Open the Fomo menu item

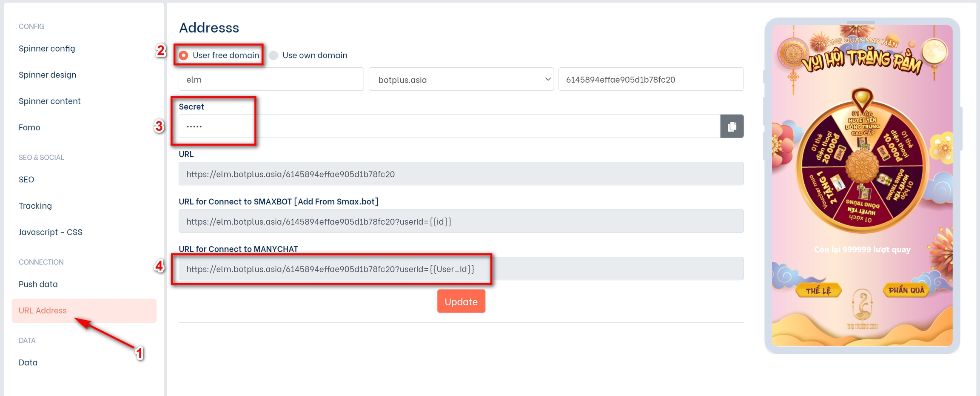[x=29, y=127]
